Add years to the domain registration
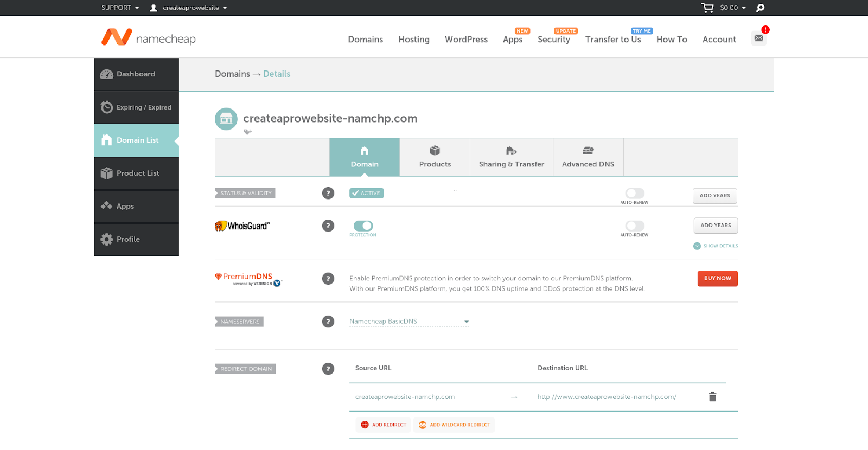The image size is (868, 450). pos(715,196)
